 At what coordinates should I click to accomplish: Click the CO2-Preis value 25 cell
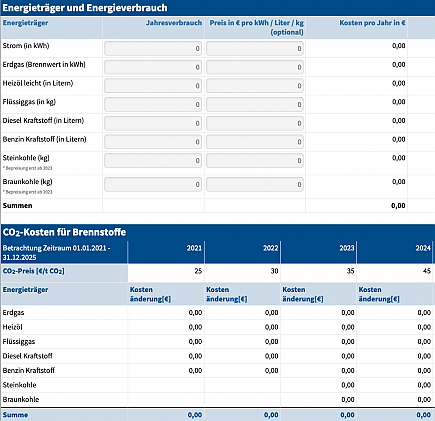click(x=198, y=271)
